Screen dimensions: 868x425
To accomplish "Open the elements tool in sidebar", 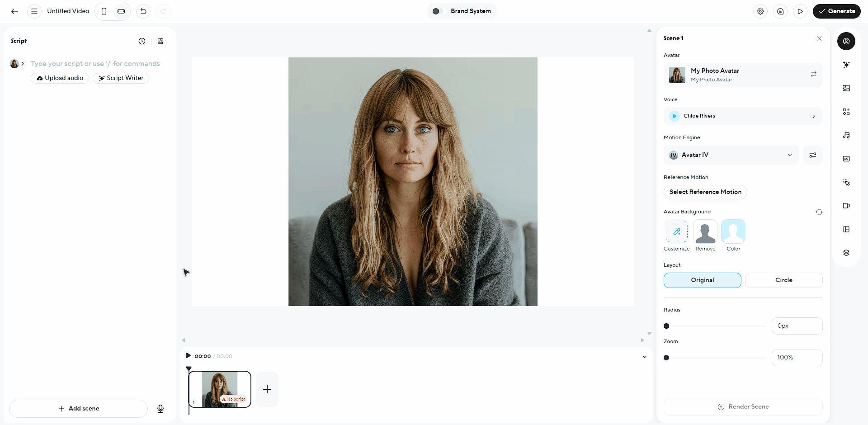I will point(846,112).
